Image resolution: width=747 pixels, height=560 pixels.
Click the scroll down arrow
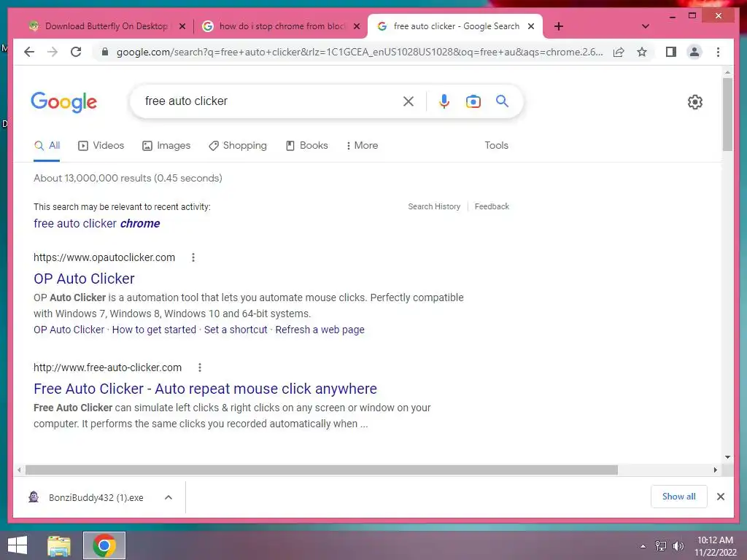pyautogui.click(x=727, y=457)
